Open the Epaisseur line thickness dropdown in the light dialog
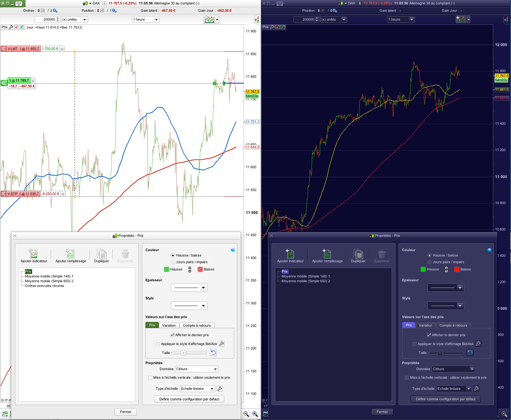This screenshot has width=511, height=420. [189, 288]
